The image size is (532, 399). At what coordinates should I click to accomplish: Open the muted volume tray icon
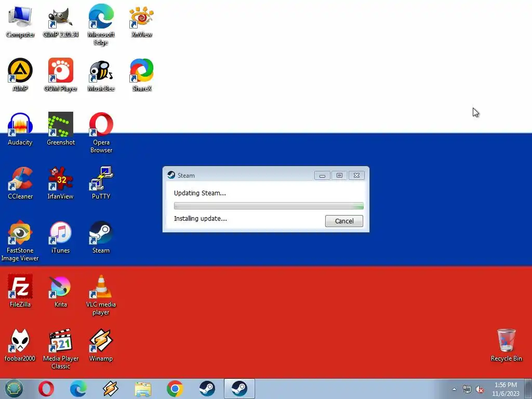pyautogui.click(x=480, y=390)
